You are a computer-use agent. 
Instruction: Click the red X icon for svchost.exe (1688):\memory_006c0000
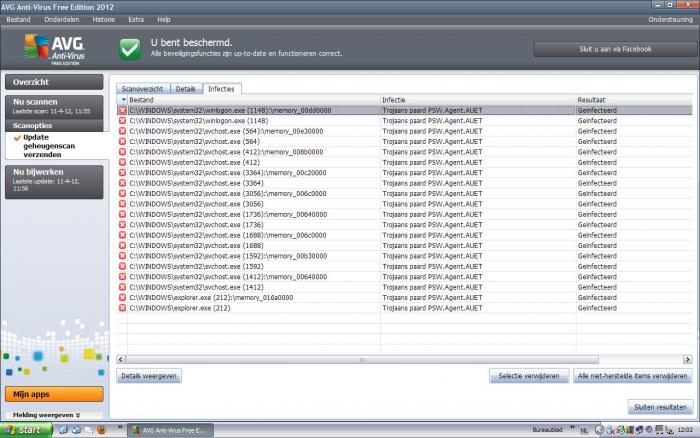pyautogui.click(x=122, y=235)
